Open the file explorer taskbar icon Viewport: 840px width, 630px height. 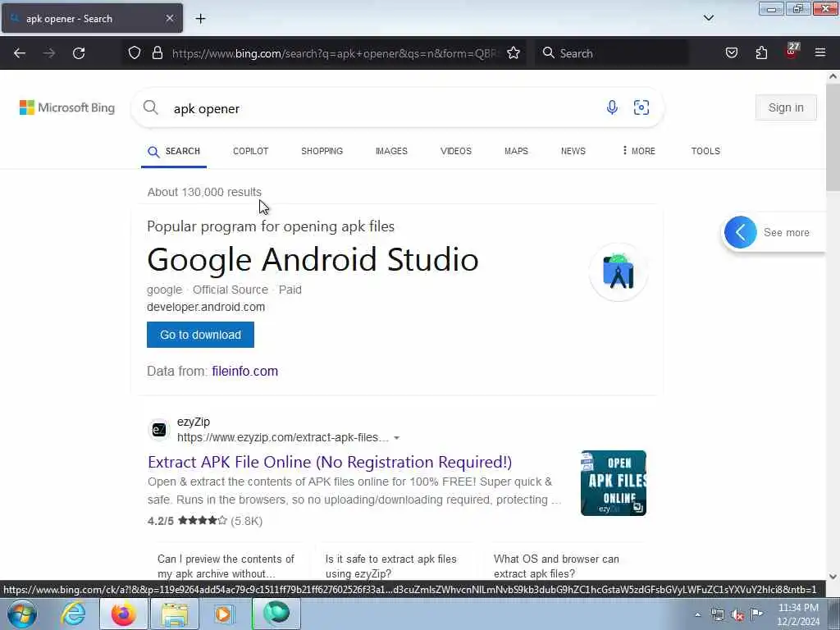click(x=175, y=614)
